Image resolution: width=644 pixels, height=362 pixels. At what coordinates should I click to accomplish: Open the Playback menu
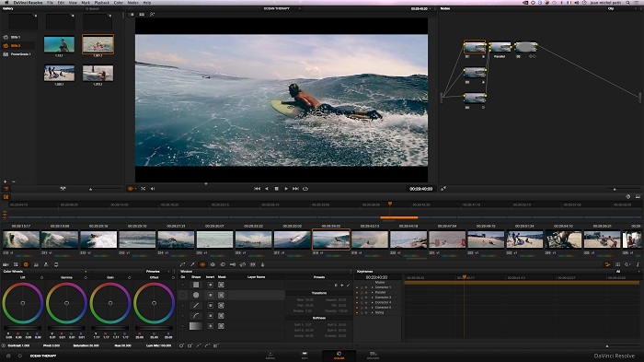pyautogui.click(x=101, y=3)
